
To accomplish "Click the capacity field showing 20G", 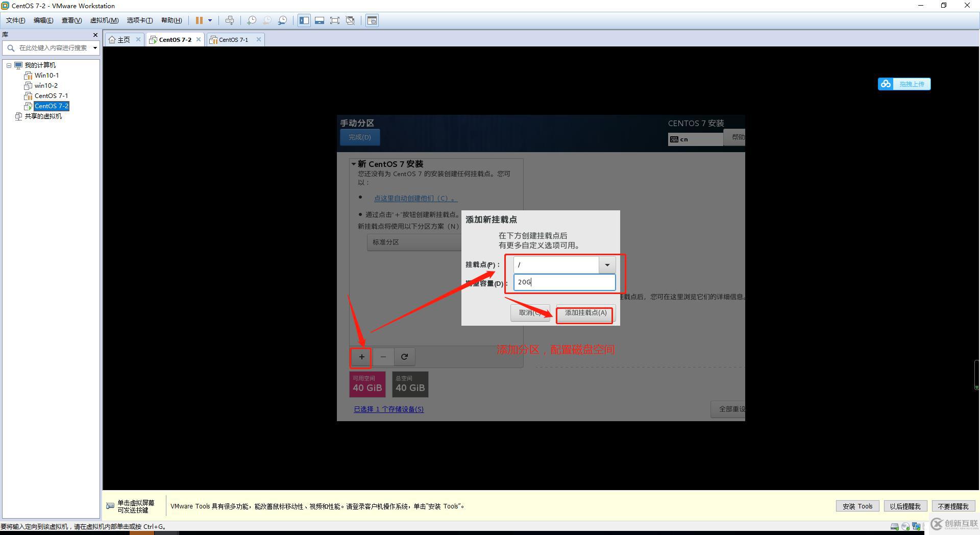I will (x=565, y=282).
